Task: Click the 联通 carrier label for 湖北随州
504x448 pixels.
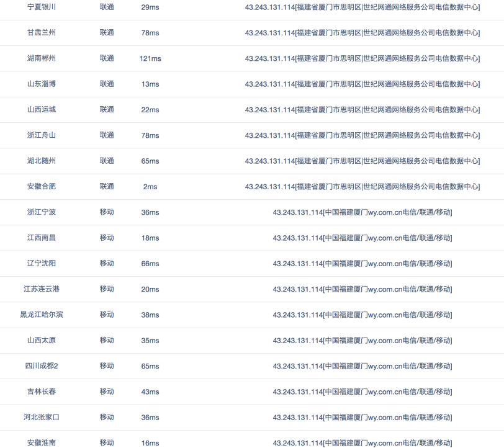Action: 107,161
